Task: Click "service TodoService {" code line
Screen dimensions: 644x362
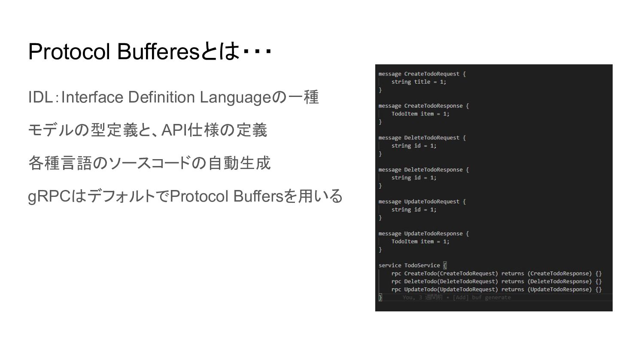Action: click(413, 265)
